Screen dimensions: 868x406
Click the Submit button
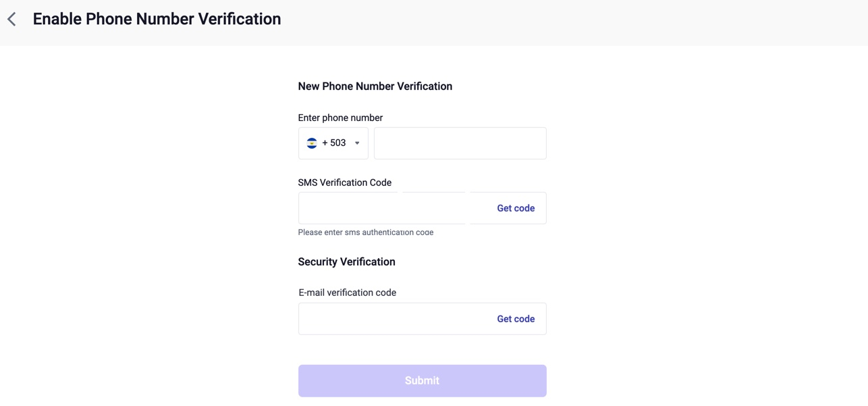(x=423, y=381)
